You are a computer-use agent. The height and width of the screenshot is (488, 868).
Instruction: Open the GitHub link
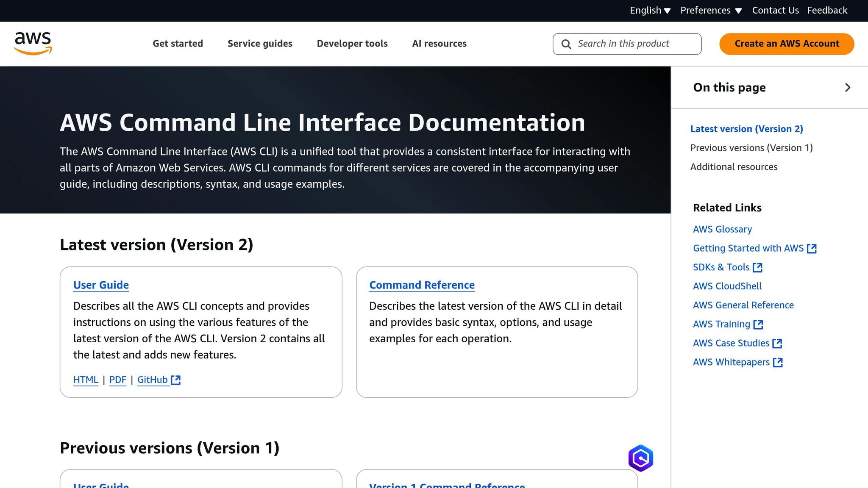coord(153,380)
